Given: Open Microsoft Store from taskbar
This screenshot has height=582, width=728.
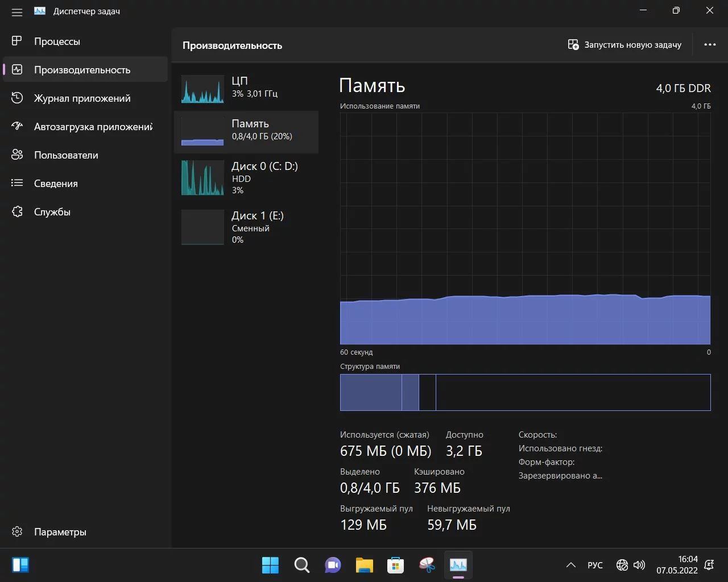Looking at the screenshot, I should [395, 565].
